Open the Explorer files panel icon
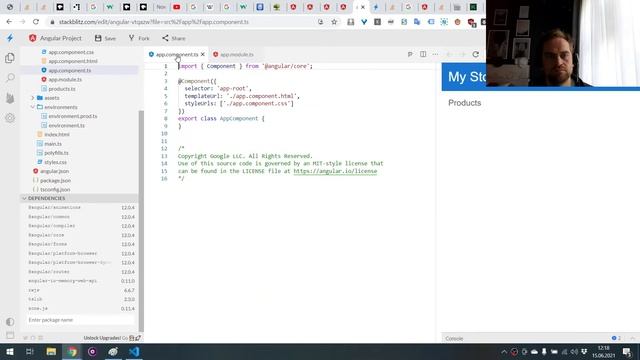The image size is (640, 360). tap(10, 58)
